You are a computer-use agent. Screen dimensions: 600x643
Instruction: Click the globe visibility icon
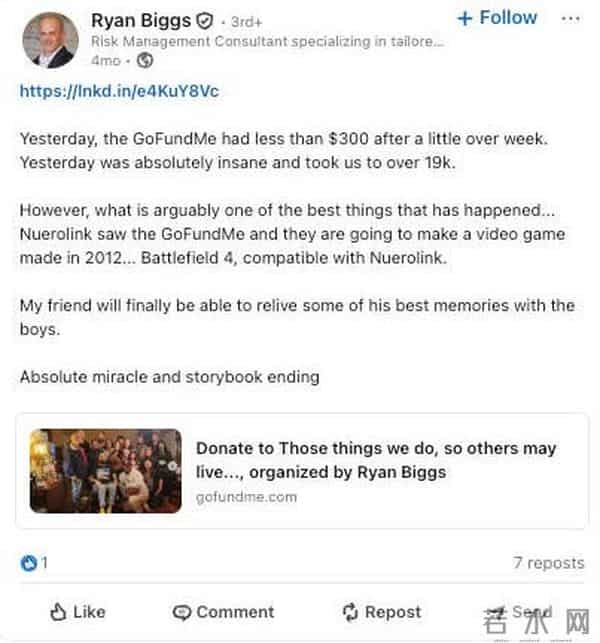pos(145,60)
